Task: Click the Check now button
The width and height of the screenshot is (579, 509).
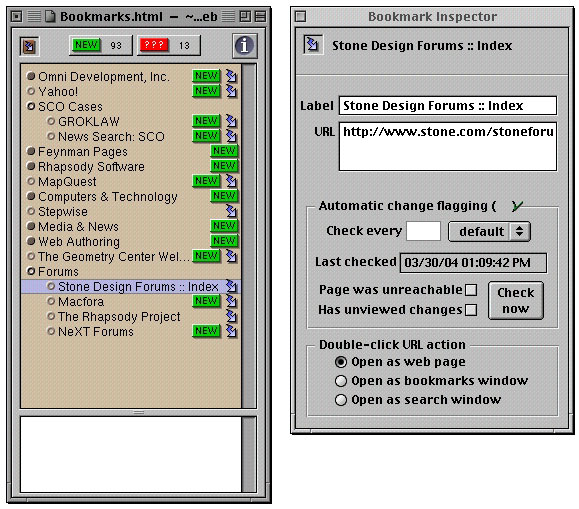Action: pos(515,300)
